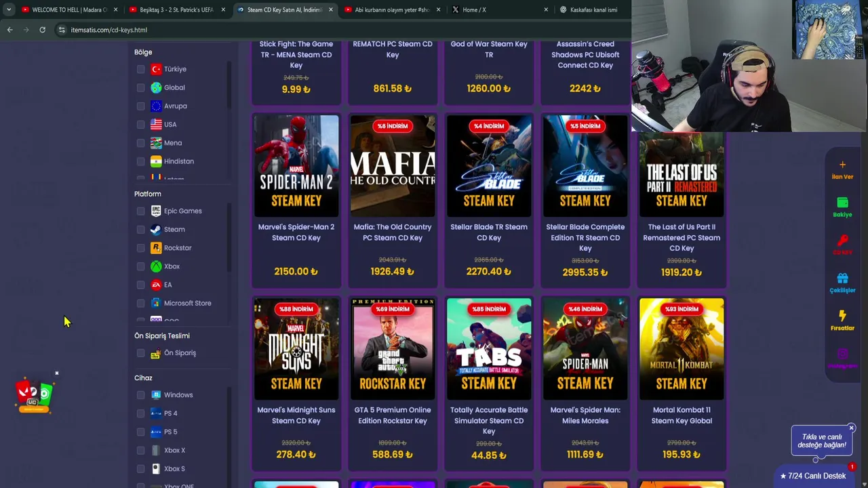Check the Xbox S device checkbox

(x=140, y=469)
